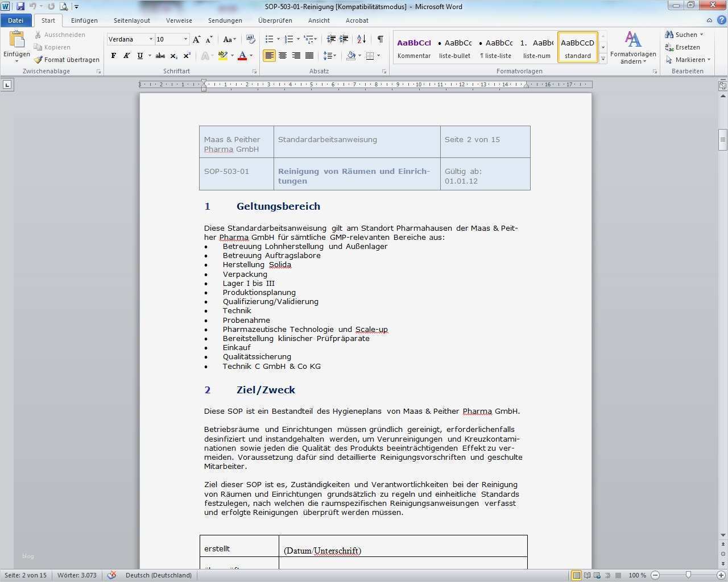The height and width of the screenshot is (582, 728).
Task: Click the Ersetzen replace command
Action: point(682,47)
